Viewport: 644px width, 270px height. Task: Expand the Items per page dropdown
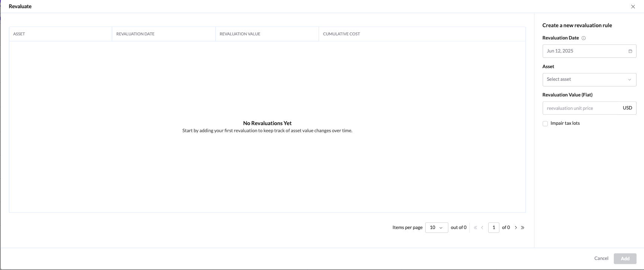(436, 228)
